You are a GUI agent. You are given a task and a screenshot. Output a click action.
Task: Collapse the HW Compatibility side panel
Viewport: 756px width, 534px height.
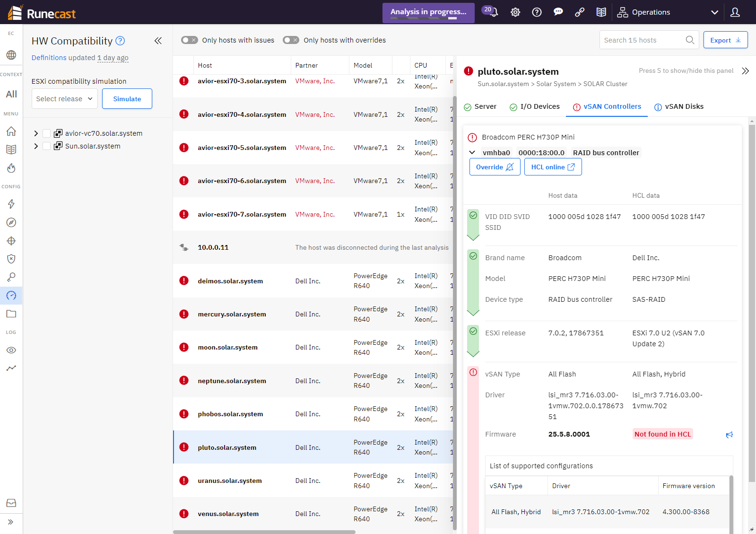158,41
